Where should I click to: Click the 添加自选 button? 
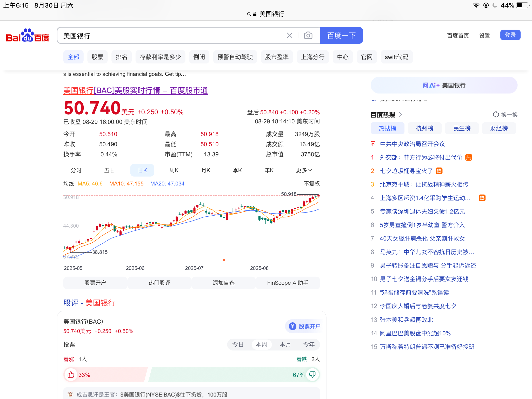point(224,283)
